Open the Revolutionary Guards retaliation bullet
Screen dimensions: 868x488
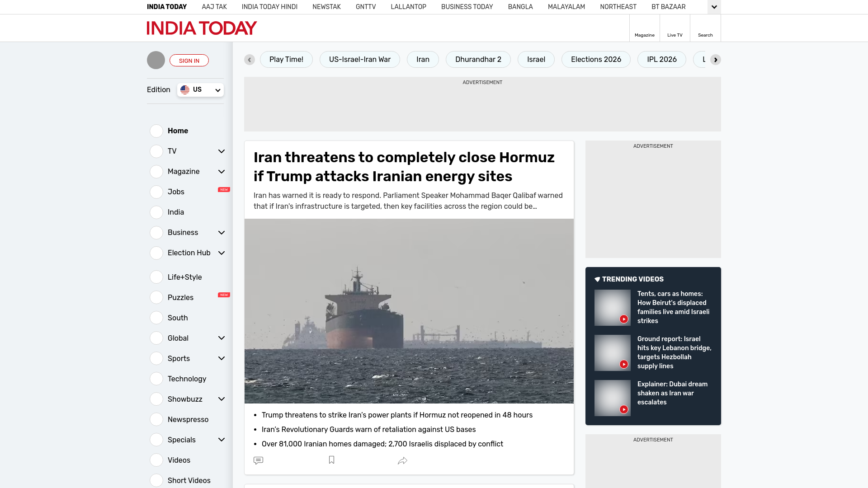368,429
